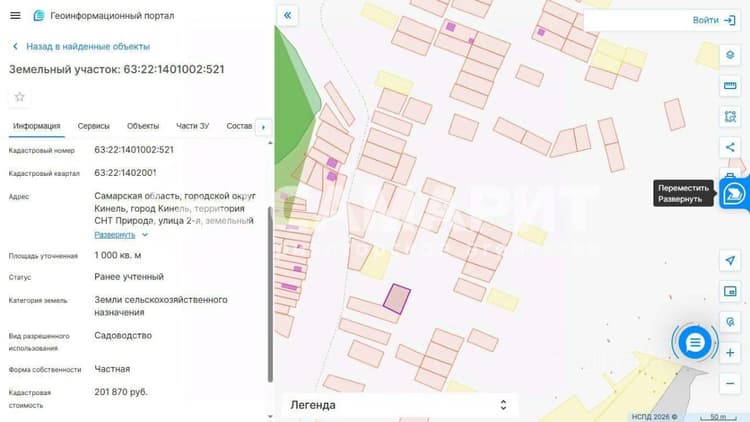750x422 pixels.
Task: Locate my position on map
Action: point(730,261)
